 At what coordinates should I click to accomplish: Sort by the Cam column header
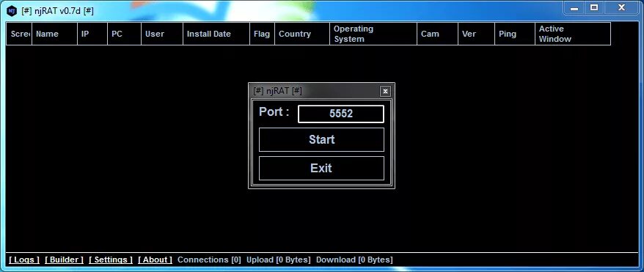click(437, 34)
